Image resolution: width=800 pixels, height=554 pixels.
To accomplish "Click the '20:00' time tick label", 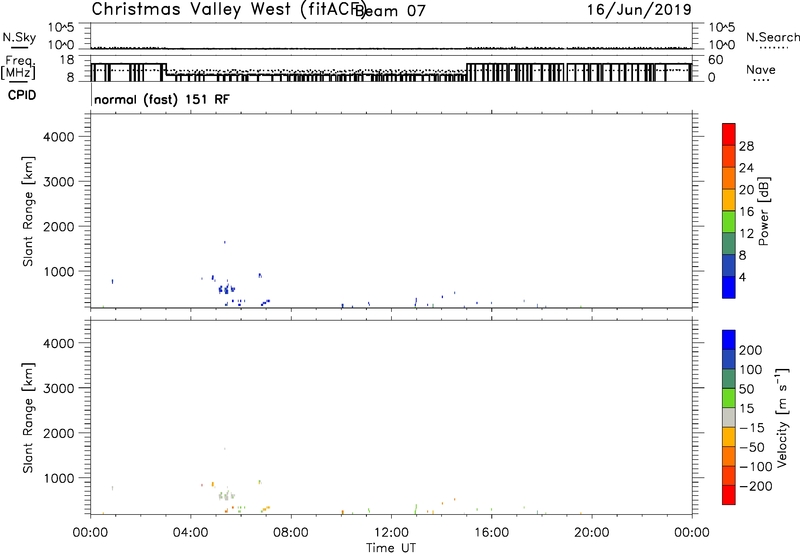I will tap(592, 533).
